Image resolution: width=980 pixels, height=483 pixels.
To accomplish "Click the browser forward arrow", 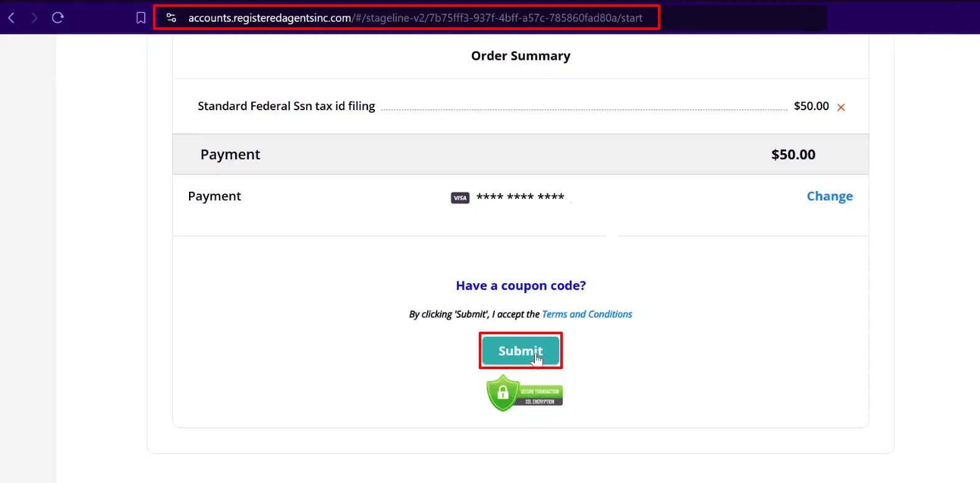I will [x=34, y=18].
